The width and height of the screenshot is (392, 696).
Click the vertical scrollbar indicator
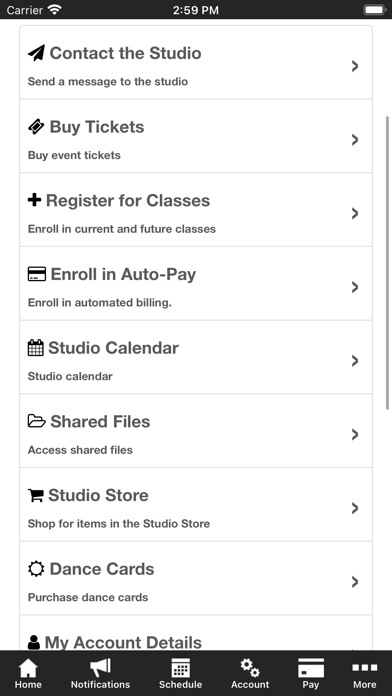pyautogui.click(x=388, y=263)
